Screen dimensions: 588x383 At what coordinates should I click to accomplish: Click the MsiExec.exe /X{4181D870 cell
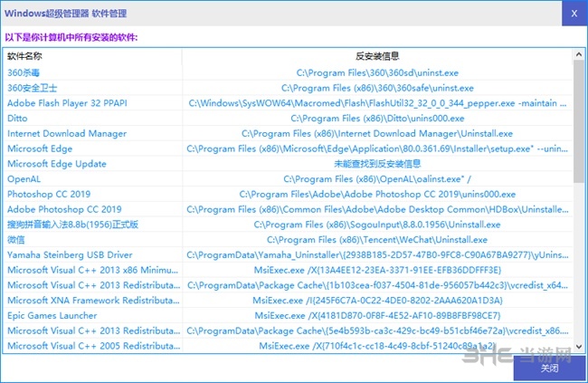[377, 315]
